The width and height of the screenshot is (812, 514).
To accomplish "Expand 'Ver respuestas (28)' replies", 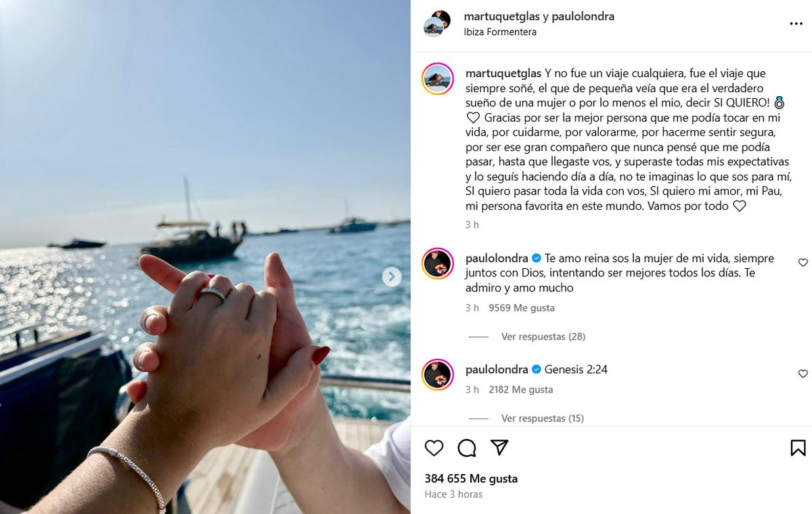I will 543,337.
